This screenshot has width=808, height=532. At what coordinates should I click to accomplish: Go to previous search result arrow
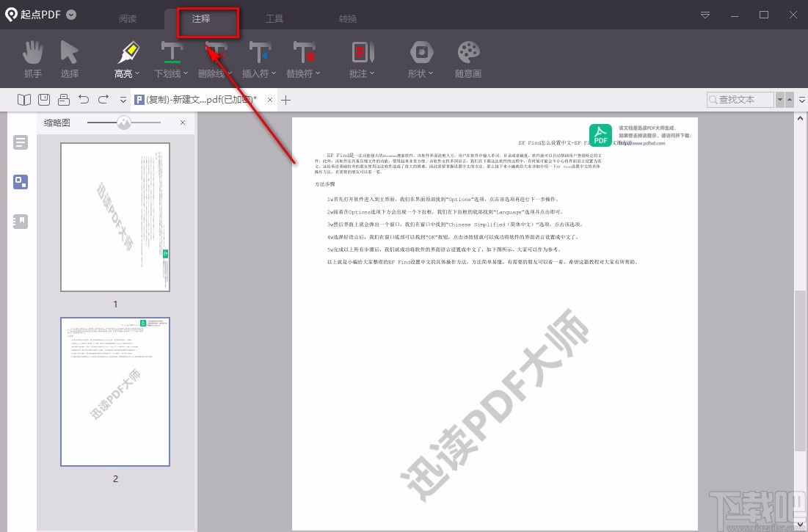click(789, 99)
